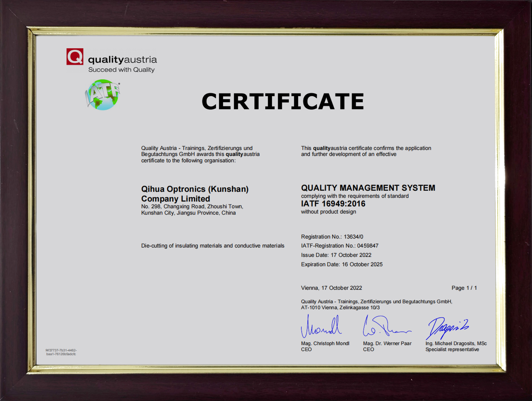Click "Expiration Date: 16 October 2025"

(x=342, y=264)
